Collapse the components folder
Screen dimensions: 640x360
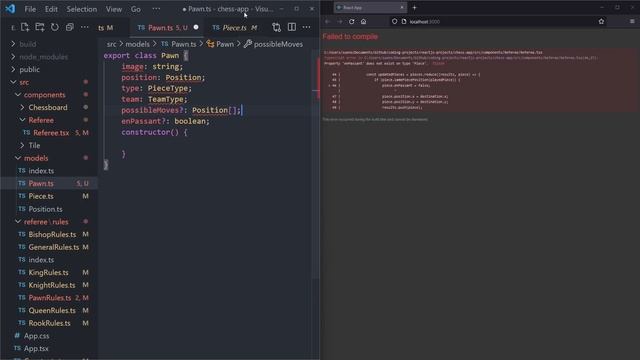point(44,95)
